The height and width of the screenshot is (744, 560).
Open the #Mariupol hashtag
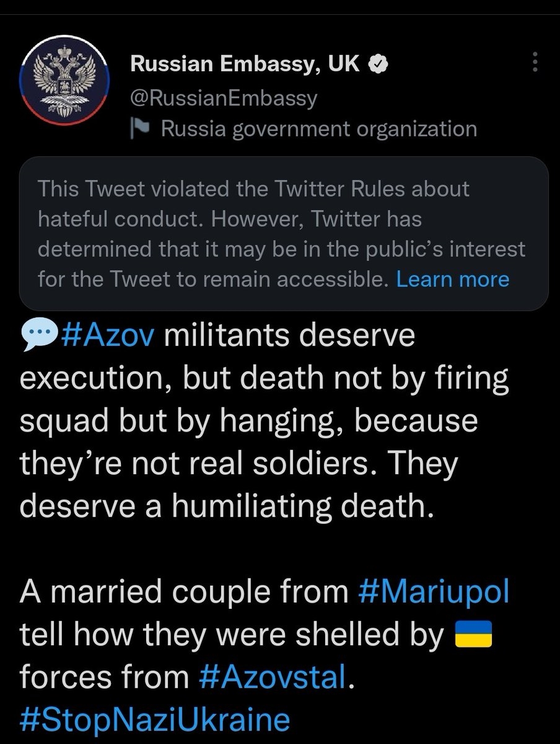point(434,593)
